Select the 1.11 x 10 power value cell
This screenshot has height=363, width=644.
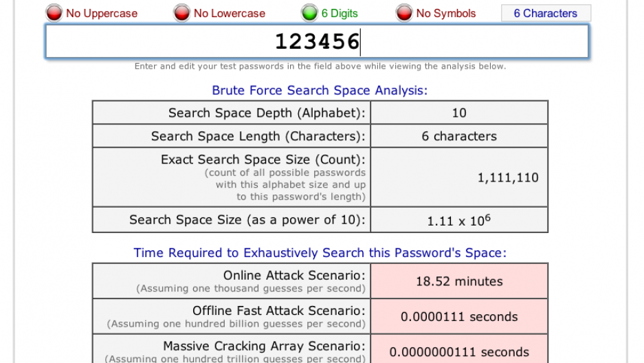(459, 221)
